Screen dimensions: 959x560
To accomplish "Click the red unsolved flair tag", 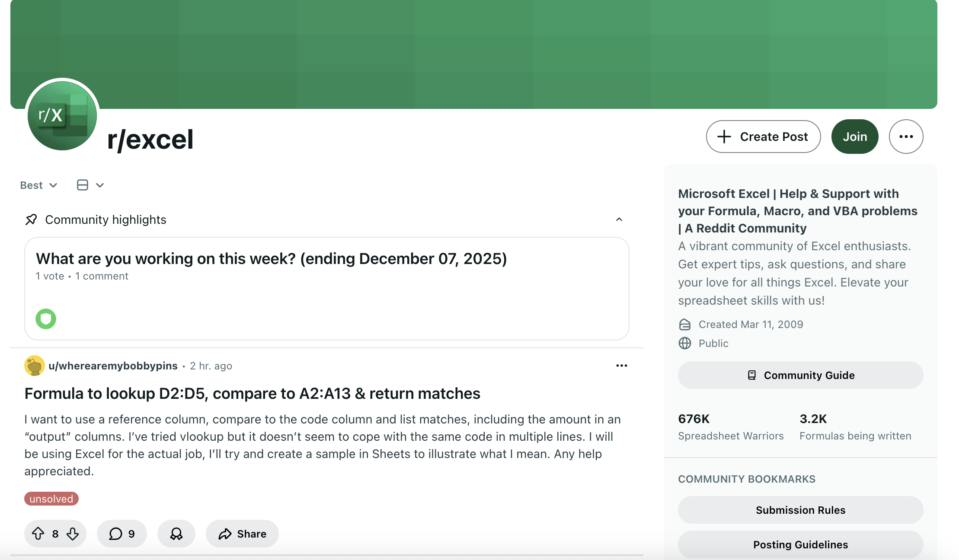I will coord(51,499).
